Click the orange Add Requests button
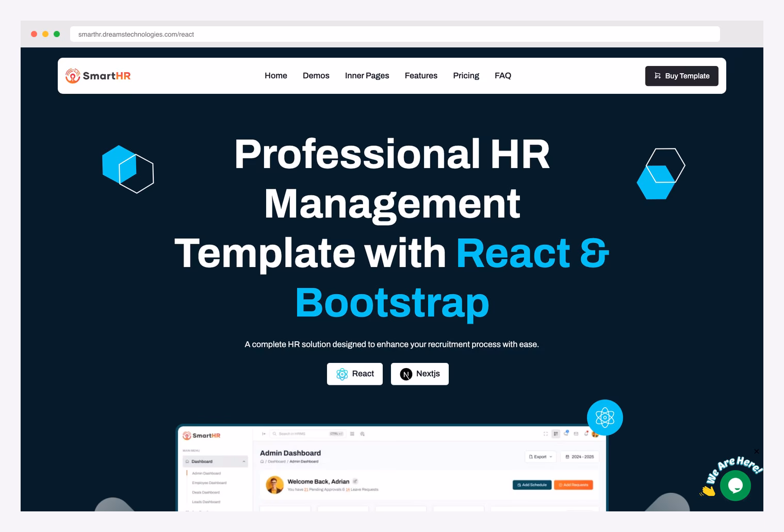784x532 pixels. point(574,485)
